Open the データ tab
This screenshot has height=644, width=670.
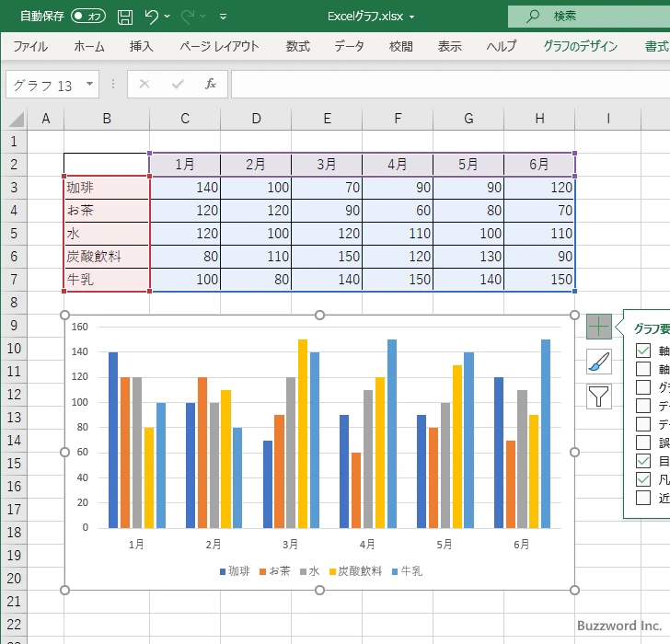coord(349,46)
